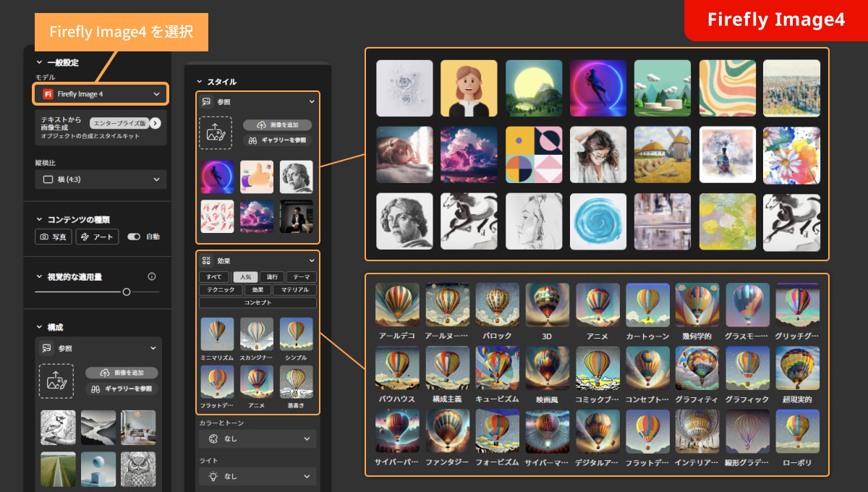Collapse the 一般設定 section
The width and height of the screenshot is (868, 492).
(x=40, y=62)
